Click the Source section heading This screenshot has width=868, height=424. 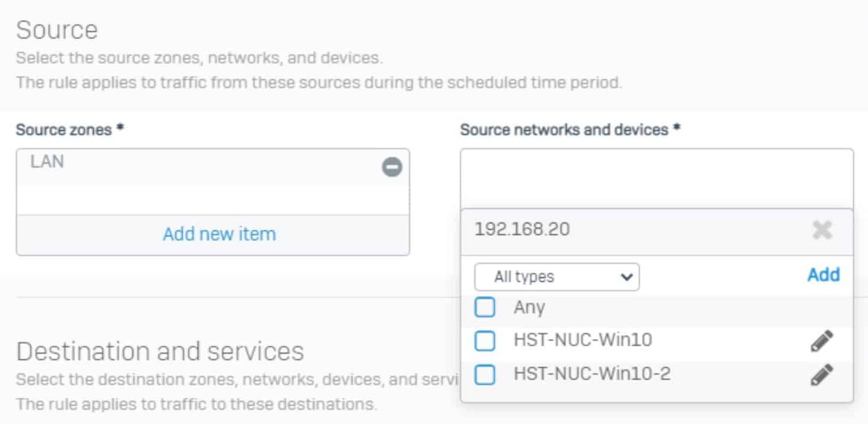57,30
